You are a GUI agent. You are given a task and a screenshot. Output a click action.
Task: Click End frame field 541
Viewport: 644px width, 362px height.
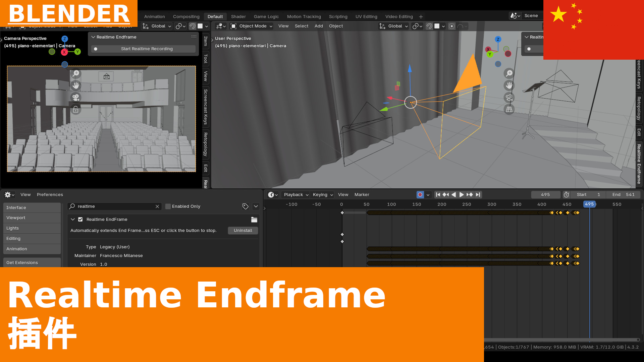click(623, 195)
